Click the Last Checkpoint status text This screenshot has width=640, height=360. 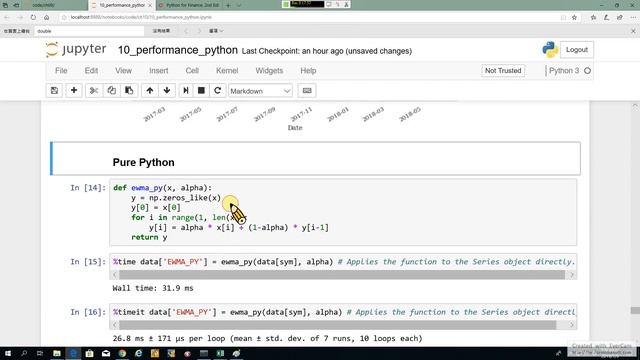327,51
